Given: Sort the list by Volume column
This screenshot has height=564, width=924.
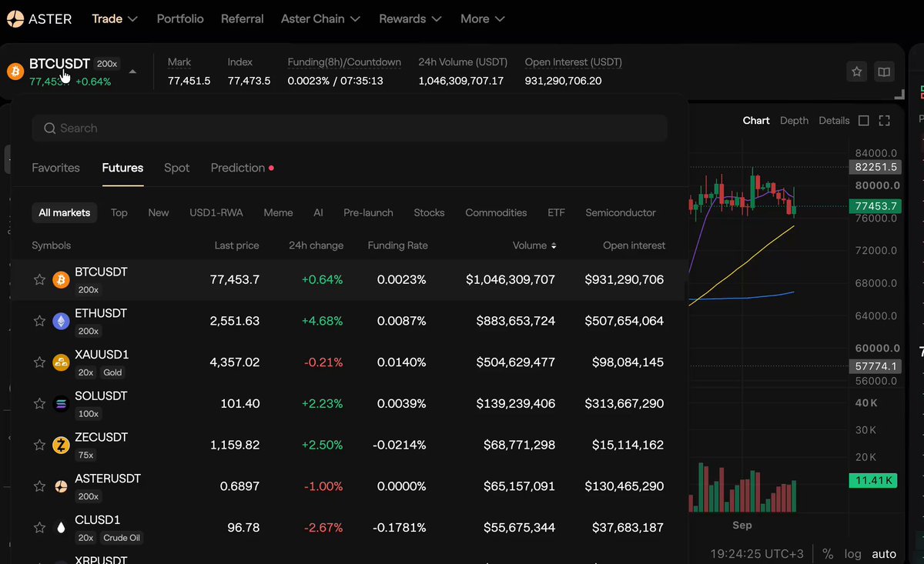Looking at the screenshot, I should point(534,245).
